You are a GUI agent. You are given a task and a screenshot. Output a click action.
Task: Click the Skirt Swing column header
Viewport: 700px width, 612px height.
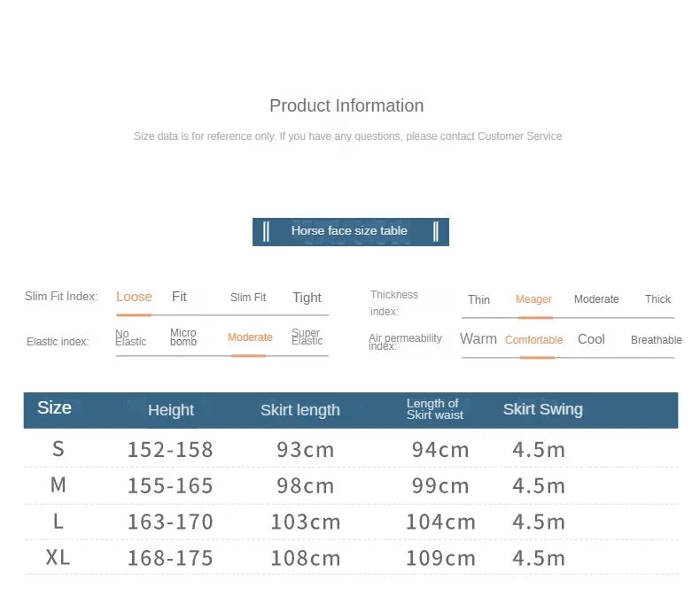click(542, 409)
